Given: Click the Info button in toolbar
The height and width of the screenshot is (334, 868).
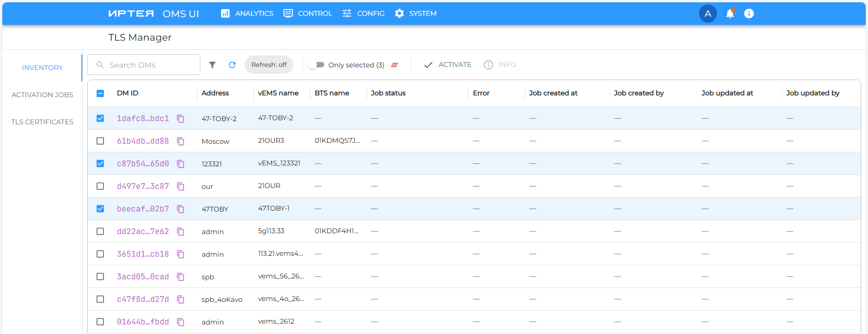Looking at the screenshot, I should click(500, 65).
